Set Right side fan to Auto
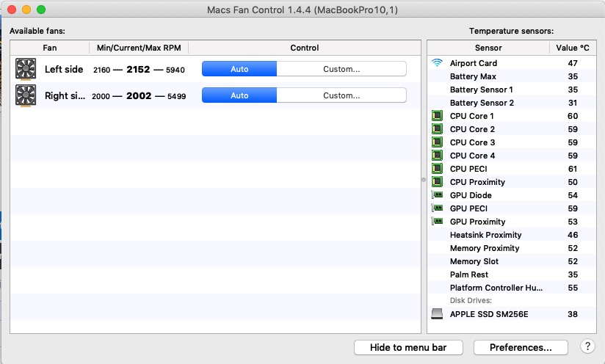Image resolution: width=605 pixels, height=364 pixels. (x=239, y=95)
